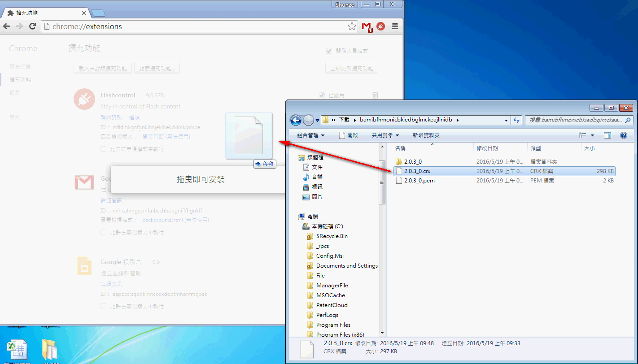Open the view options dropdown arrow in Explorer
Viewport: 638px width, 364px height.
click(x=592, y=135)
